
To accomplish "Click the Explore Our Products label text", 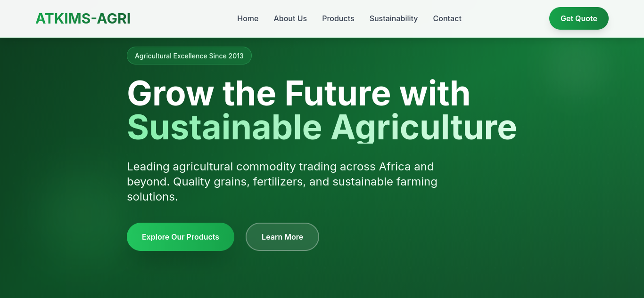I will click(x=180, y=237).
